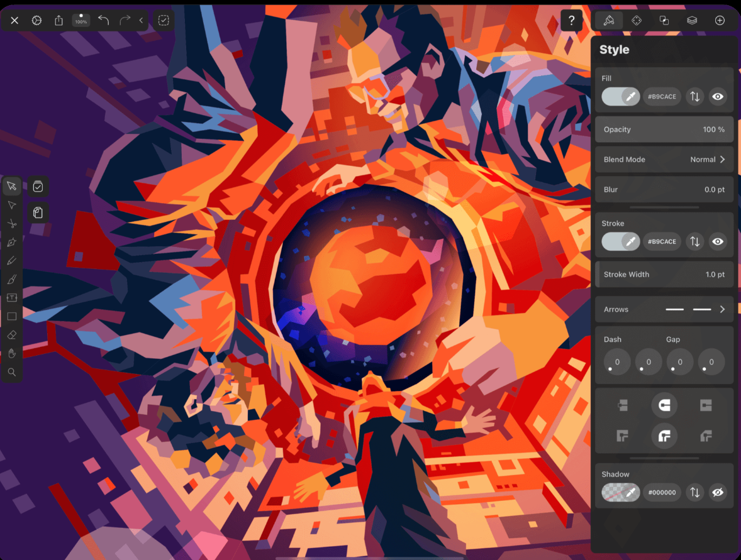Switch to the Arrange tab icon
741x560 pixels.
664,20
